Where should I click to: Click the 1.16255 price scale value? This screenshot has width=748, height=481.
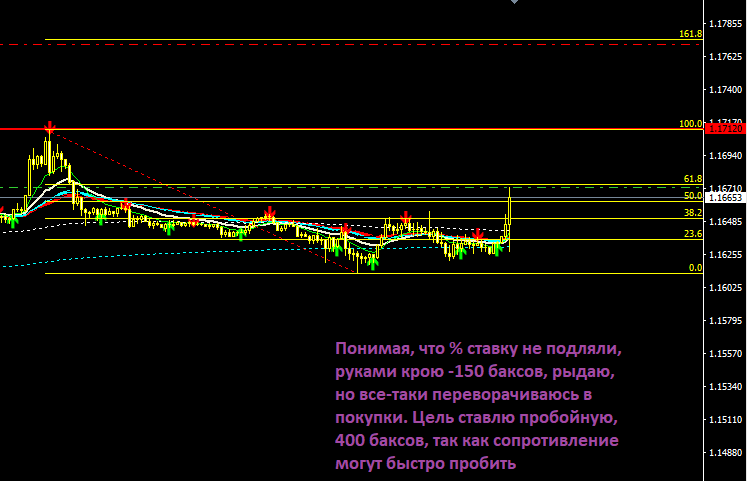726,255
